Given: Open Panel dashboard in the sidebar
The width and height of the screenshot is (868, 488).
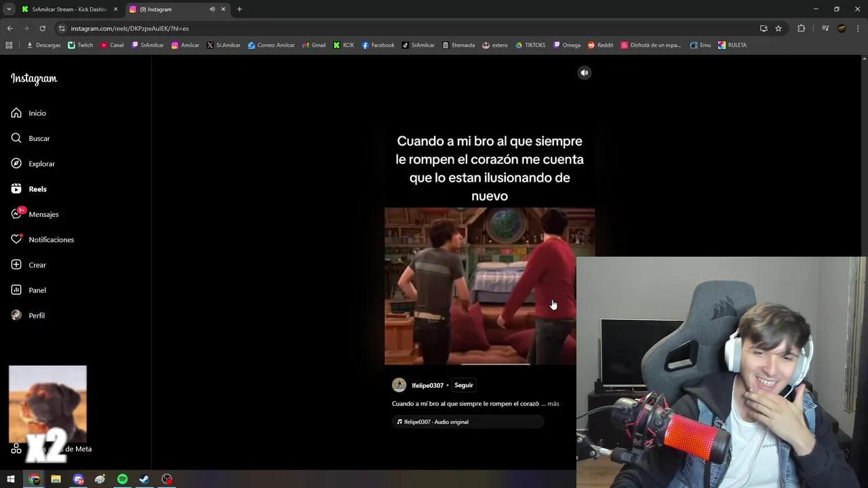Looking at the screenshot, I should (28, 290).
